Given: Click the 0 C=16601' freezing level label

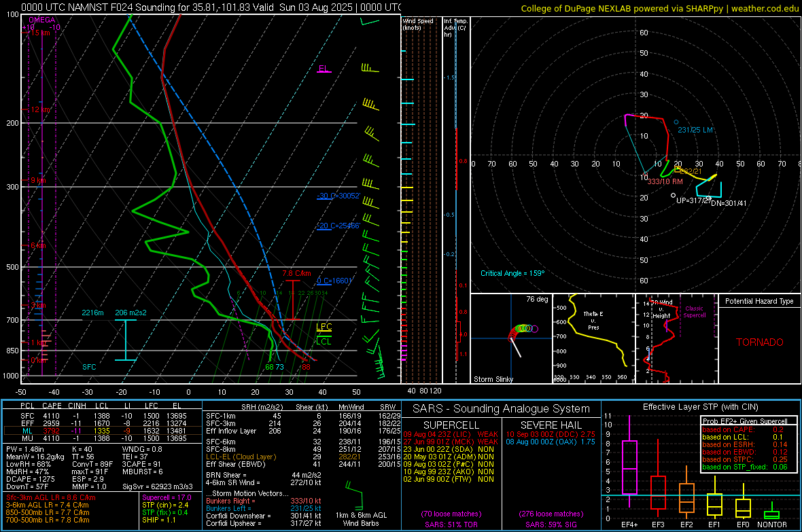Looking at the screenshot, I should coord(334,281).
